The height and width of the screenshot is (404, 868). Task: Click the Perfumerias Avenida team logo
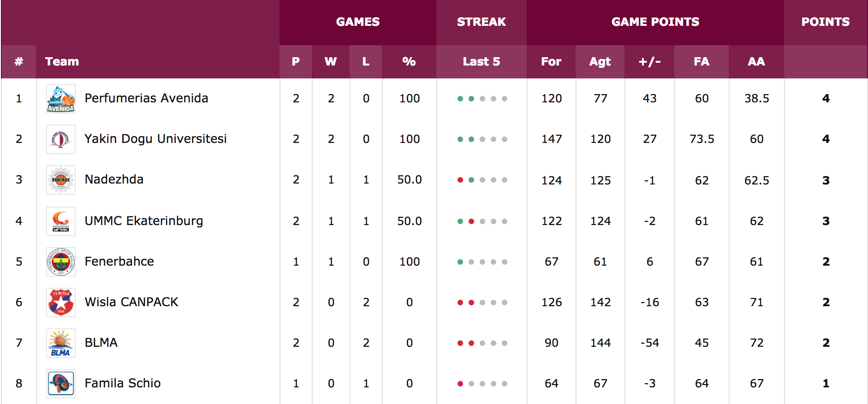pyautogui.click(x=61, y=99)
